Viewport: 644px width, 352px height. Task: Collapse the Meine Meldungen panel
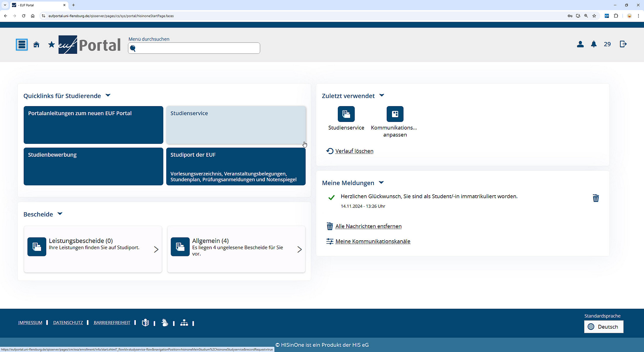pyautogui.click(x=381, y=182)
